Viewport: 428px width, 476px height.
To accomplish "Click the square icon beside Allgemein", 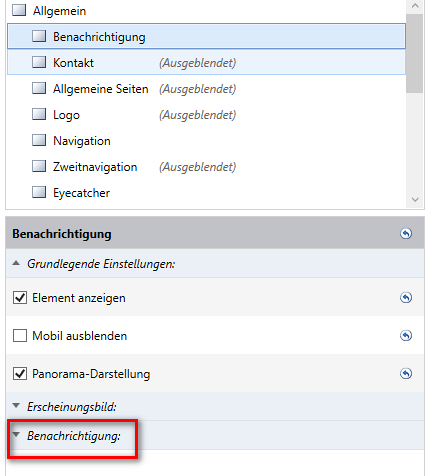I will [x=19, y=10].
